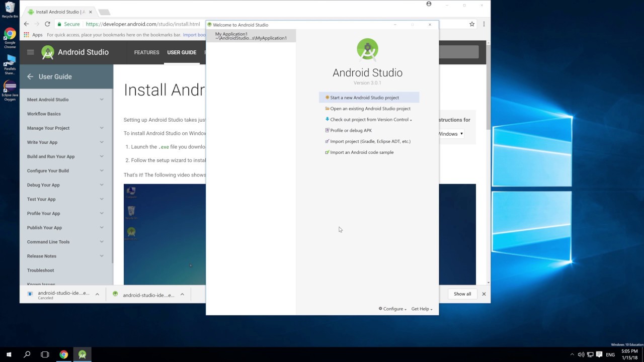Click the developer site search field
Viewport: 644px width, 362px height.
458,52
